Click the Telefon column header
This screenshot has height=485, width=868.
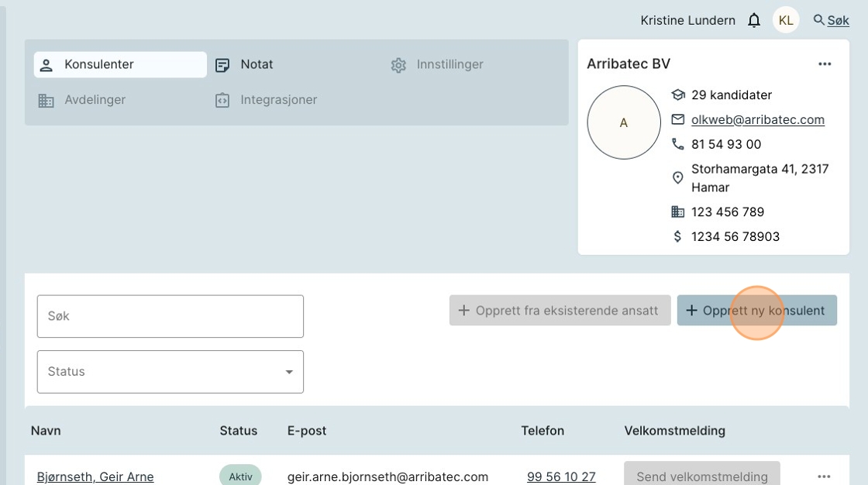tap(542, 431)
